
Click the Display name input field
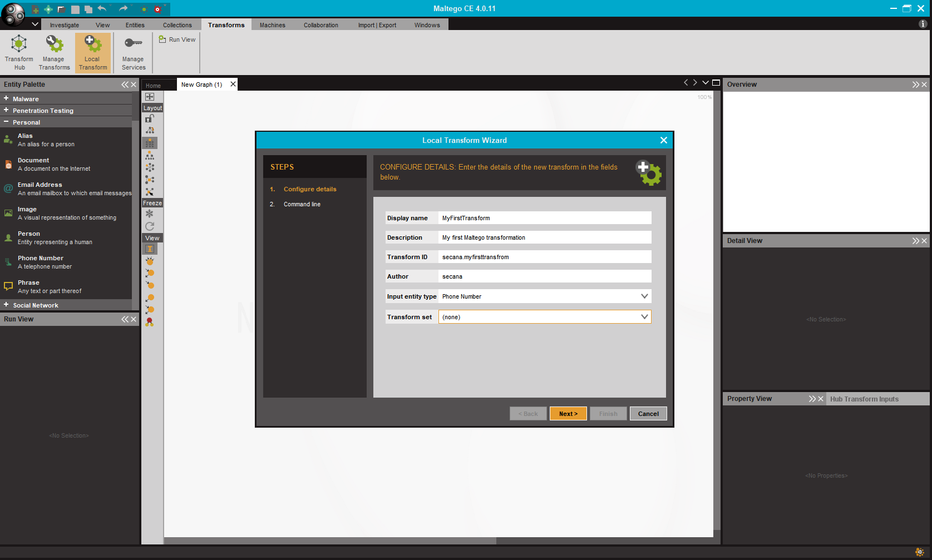click(545, 218)
